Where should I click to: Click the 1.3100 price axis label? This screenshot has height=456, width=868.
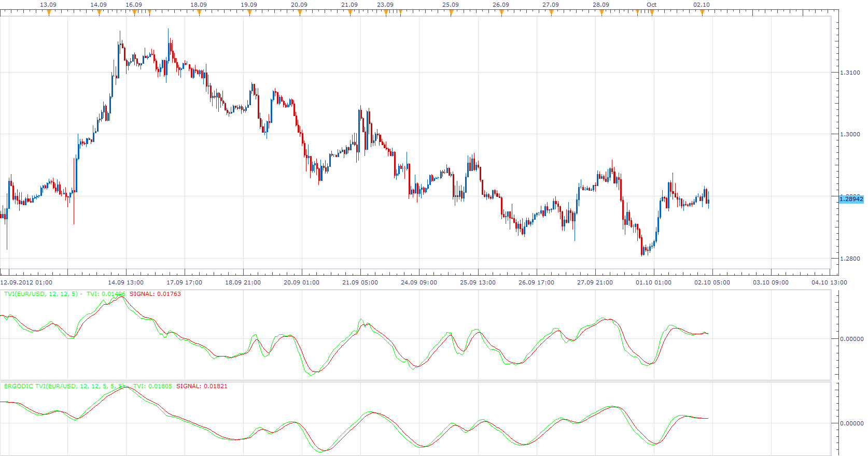[850, 73]
